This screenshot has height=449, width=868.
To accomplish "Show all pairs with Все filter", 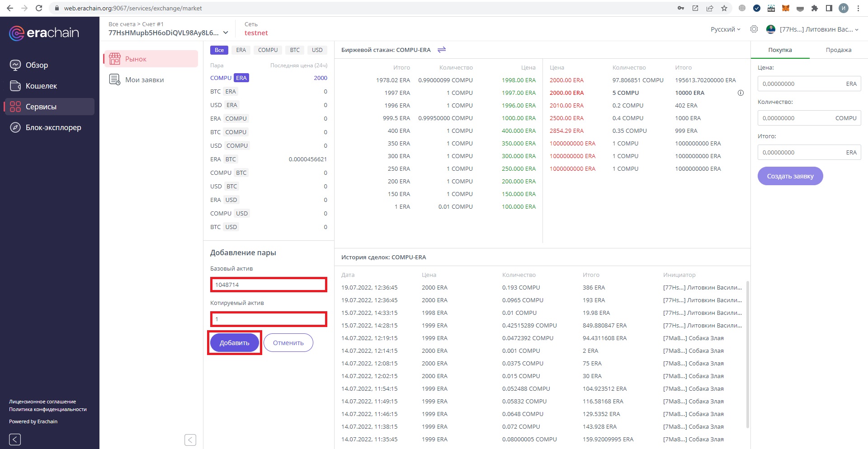I will (219, 50).
